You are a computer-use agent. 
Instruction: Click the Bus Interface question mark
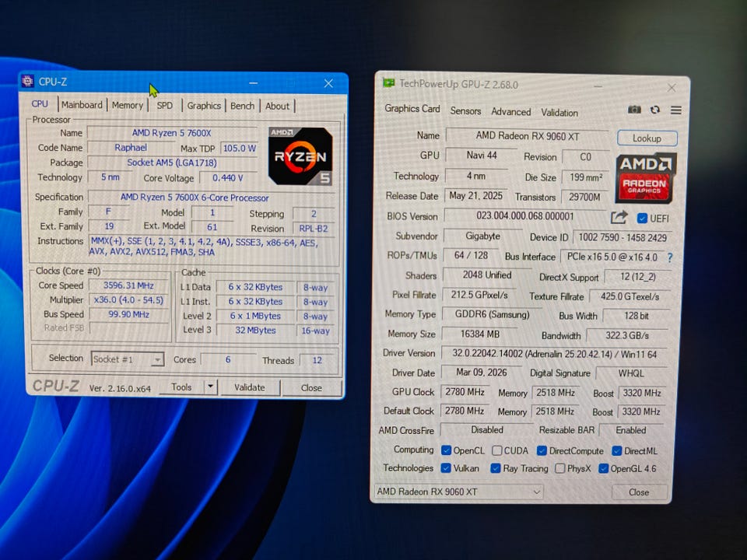click(670, 257)
